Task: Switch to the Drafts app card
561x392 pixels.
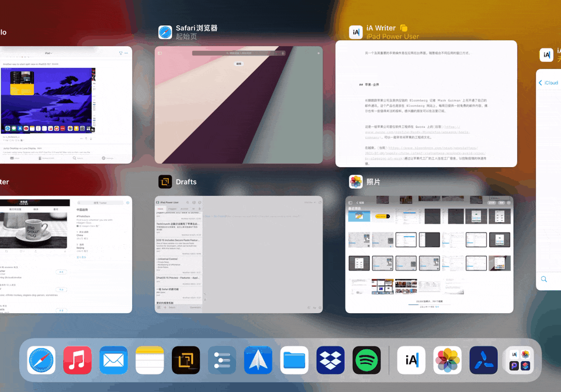Action: [x=238, y=254]
